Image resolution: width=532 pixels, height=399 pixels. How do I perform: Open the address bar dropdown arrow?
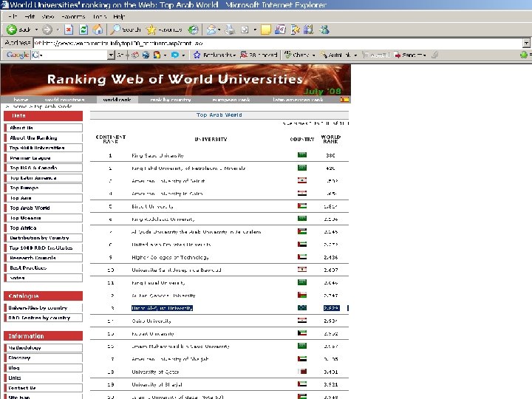pos(526,43)
